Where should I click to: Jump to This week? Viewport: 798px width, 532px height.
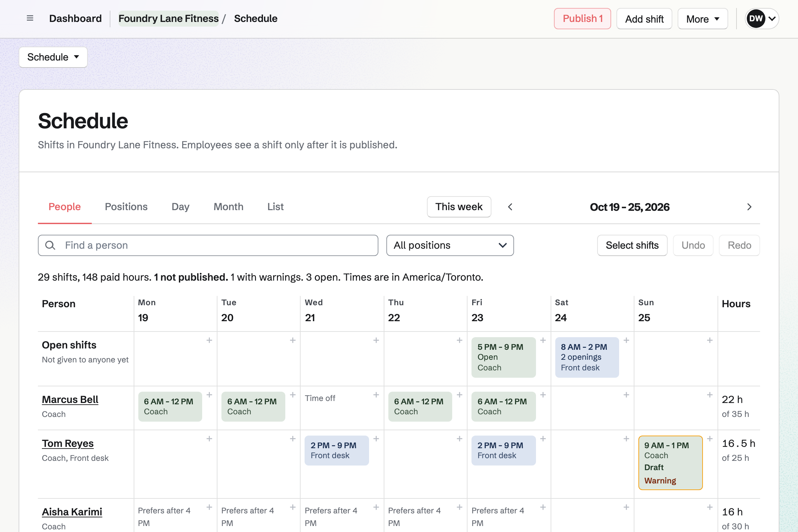point(459,206)
